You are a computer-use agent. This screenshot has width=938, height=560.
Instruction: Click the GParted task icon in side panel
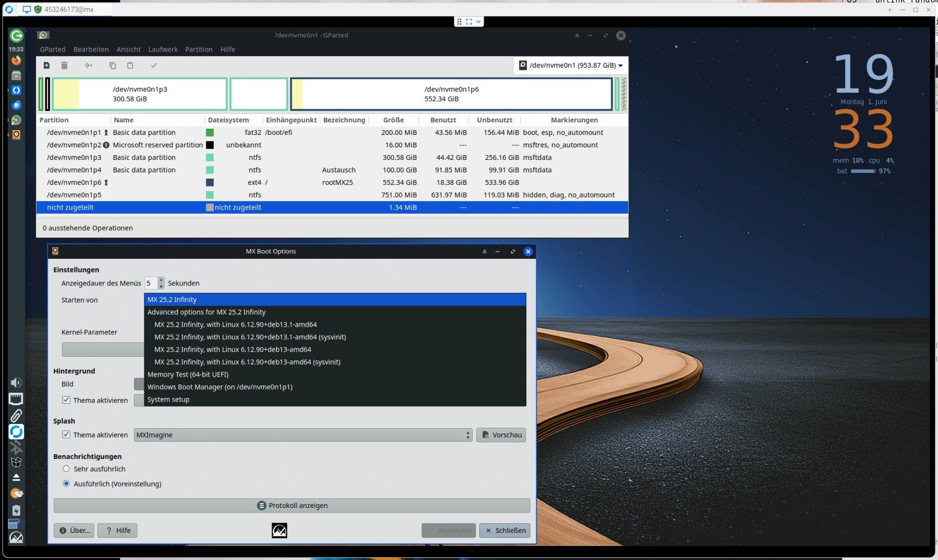16,120
